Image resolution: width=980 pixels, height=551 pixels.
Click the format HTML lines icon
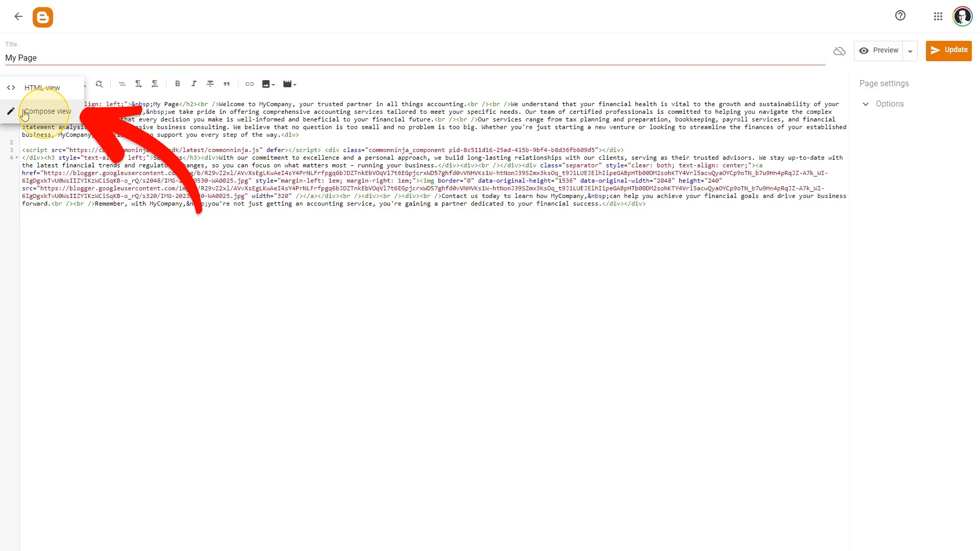[x=122, y=84]
